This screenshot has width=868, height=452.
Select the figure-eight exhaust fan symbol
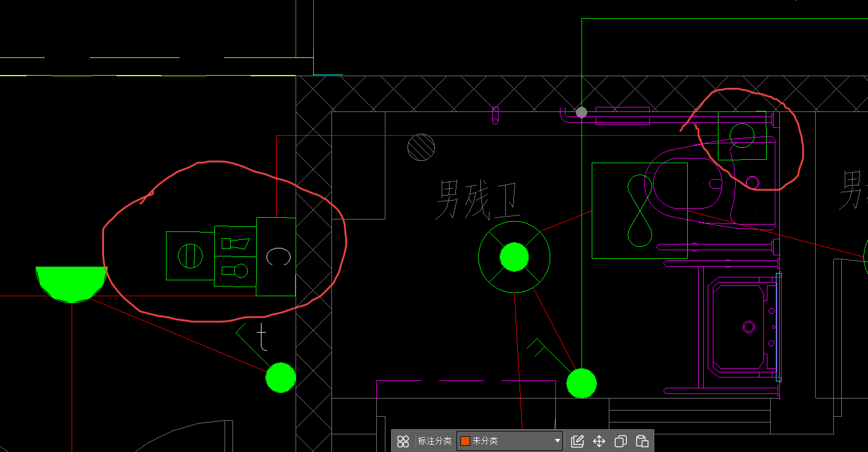click(x=639, y=210)
